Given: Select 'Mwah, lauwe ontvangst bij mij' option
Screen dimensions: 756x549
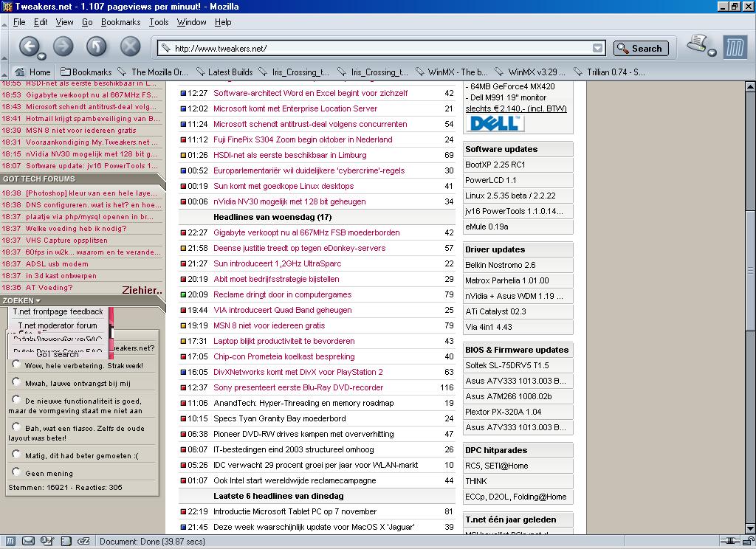Looking at the screenshot, I should (x=16, y=381).
